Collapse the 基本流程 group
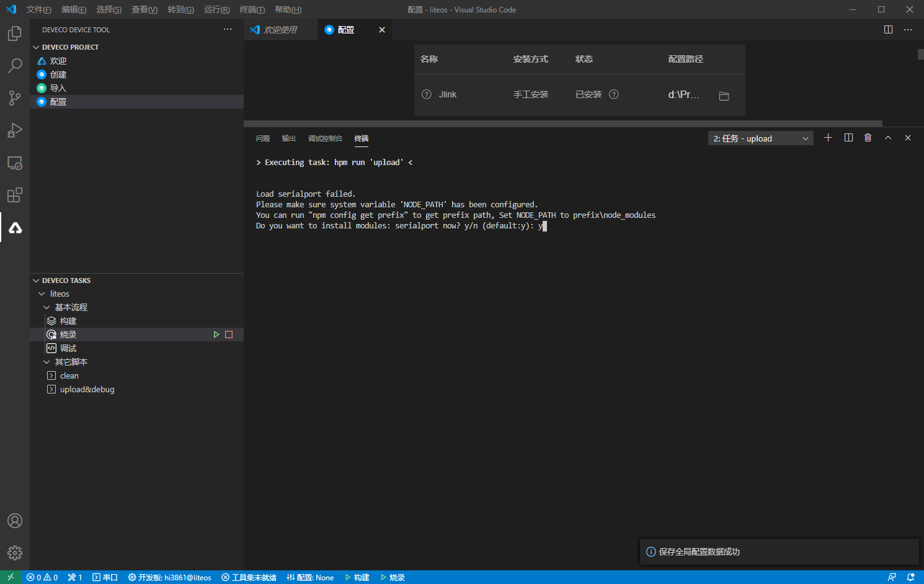924x584 pixels. (x=47, y=307)
